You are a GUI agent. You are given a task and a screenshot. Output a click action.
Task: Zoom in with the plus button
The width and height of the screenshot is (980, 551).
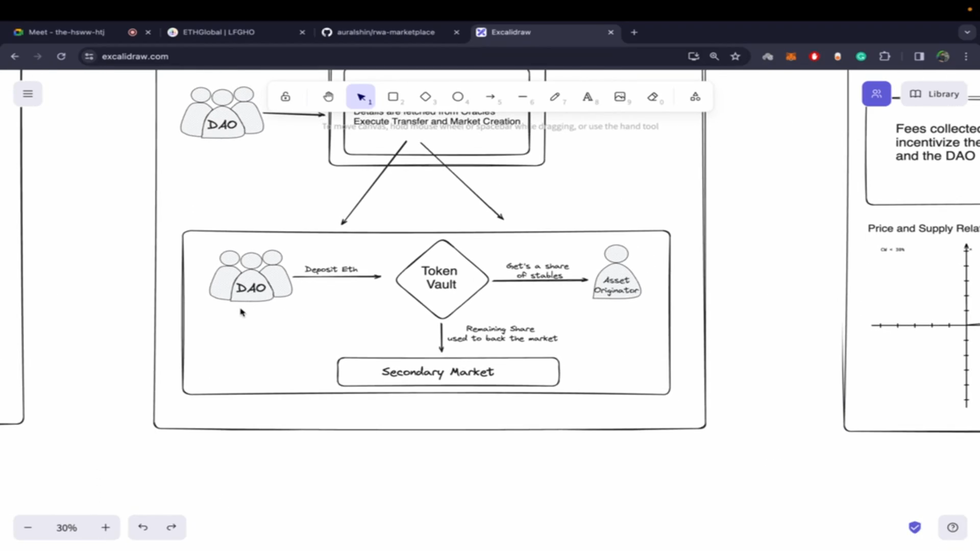105,528
